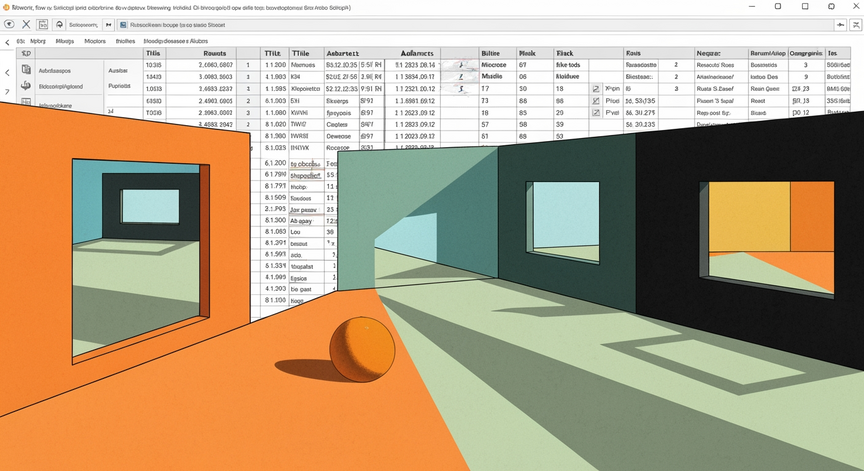Collapse the side panel with the left chevron
The height and width of the screenshot is (471, 864).
[7, 72]
